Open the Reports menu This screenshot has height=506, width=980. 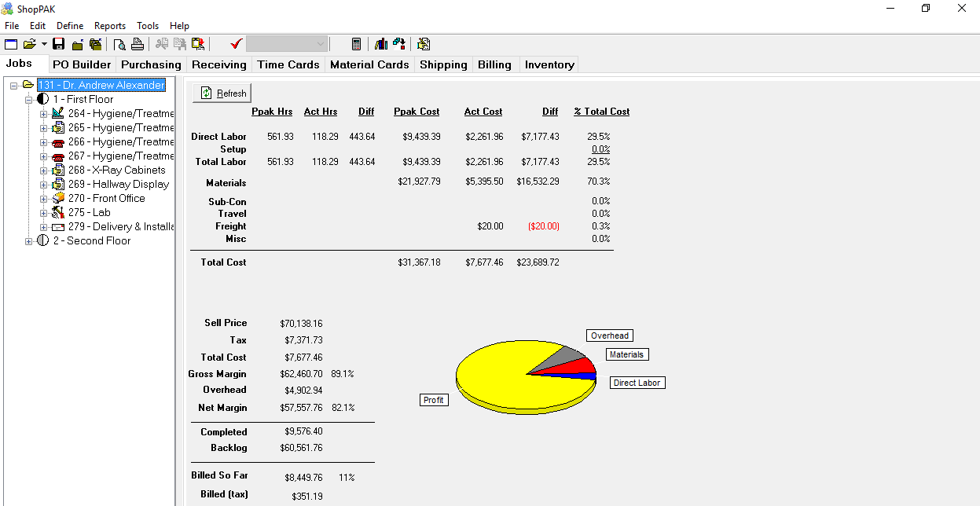tap(110, 26)
